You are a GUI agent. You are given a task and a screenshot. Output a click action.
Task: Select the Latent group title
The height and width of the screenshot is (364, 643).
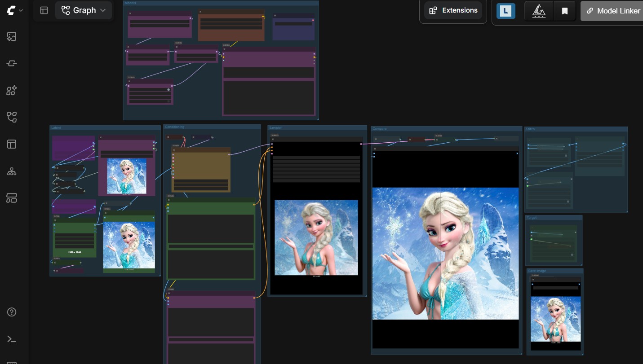56,128
